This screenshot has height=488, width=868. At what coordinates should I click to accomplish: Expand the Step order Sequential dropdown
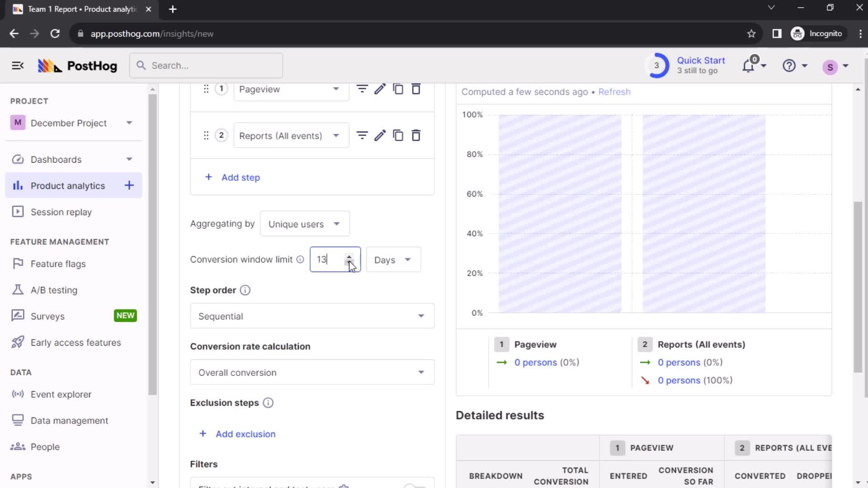pos(312,316)
